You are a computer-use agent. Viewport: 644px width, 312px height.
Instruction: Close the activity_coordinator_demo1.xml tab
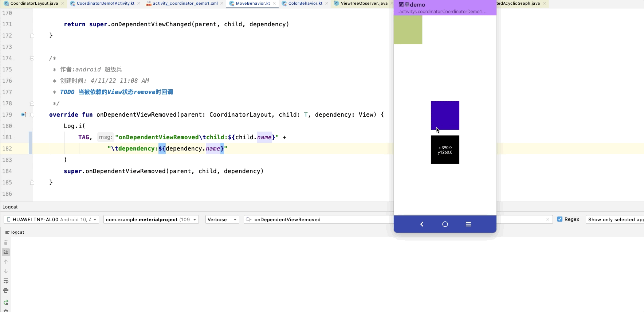[x=222, y=3]
